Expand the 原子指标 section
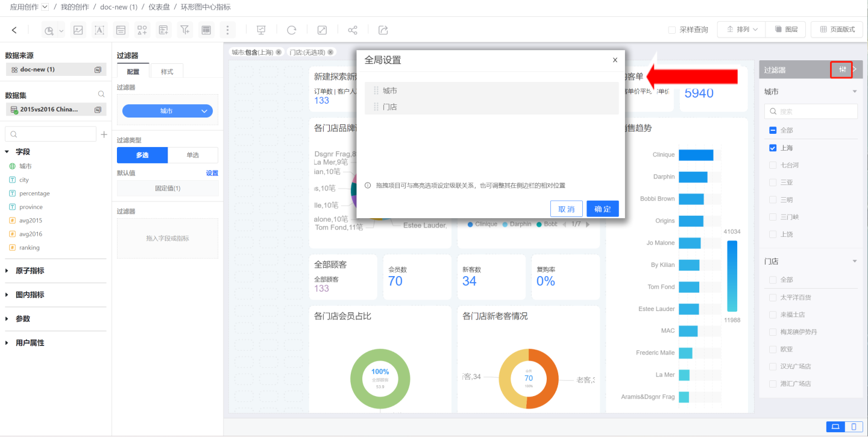This screenshot has width=868, height=437. (30, 271)
